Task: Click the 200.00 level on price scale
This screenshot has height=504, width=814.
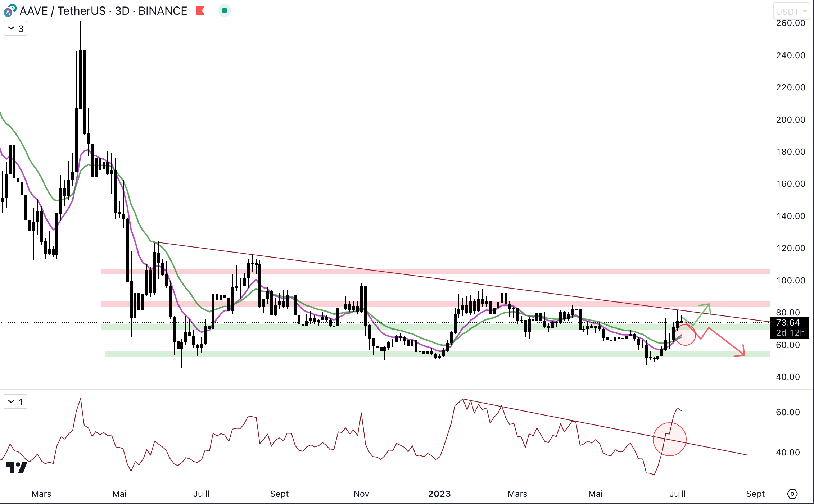Action: pyautogui.click(x=790, y=120)
